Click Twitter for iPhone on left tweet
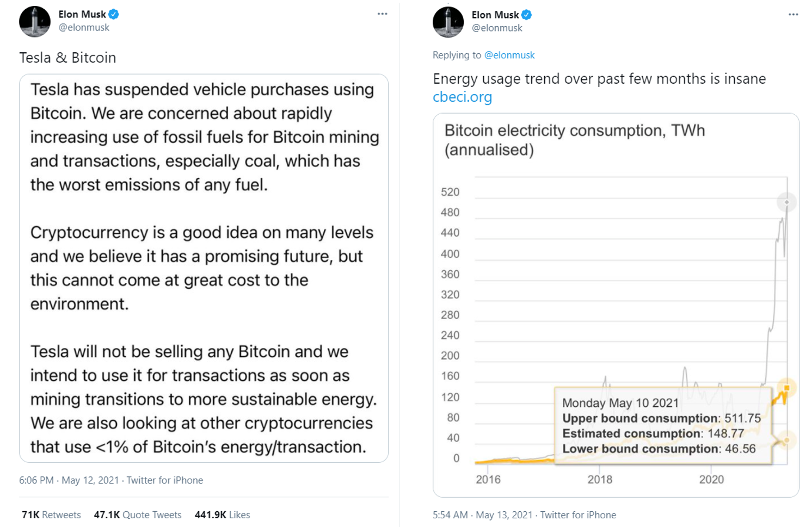812x527 pixels. coord(165,481)
